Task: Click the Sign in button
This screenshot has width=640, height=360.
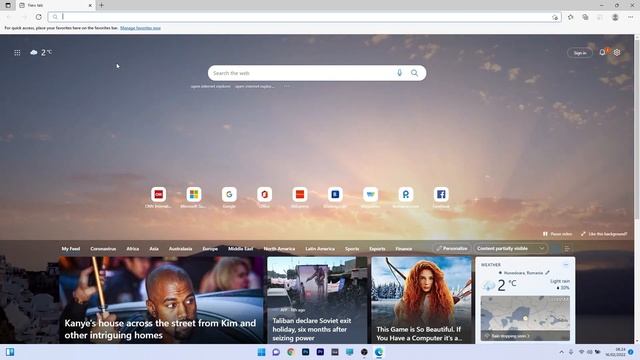Action: click(x=580, y=53)
